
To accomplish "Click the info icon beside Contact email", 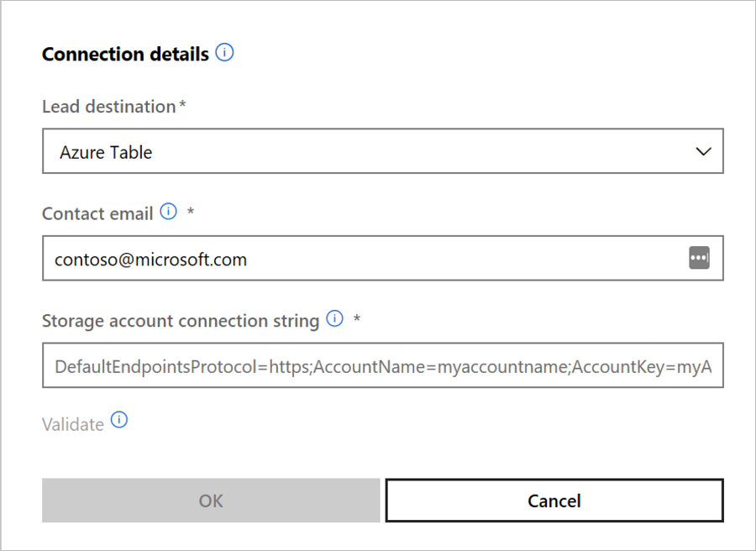I will [x=168, y=212].
